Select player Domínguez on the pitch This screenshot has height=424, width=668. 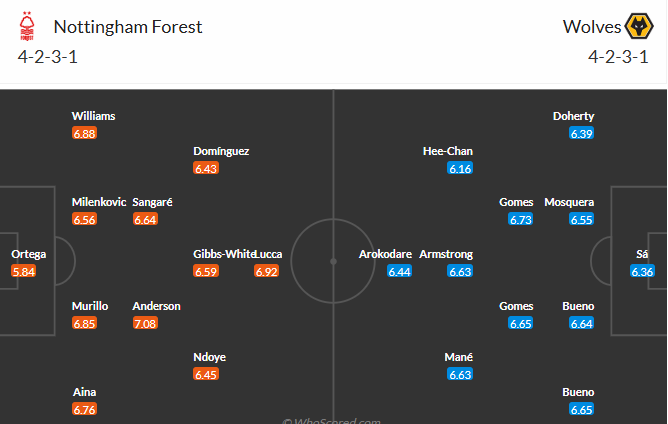click(221, 151)
